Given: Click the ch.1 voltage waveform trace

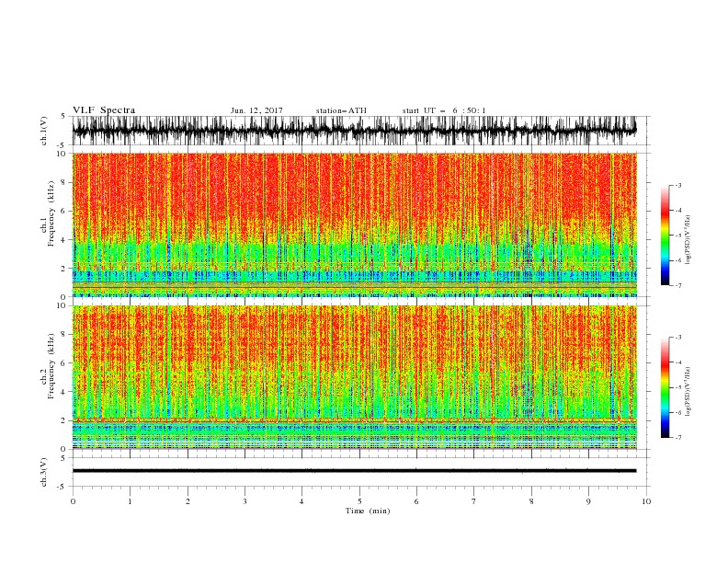Looking at the screenshot, I should [x=354, y=131].
